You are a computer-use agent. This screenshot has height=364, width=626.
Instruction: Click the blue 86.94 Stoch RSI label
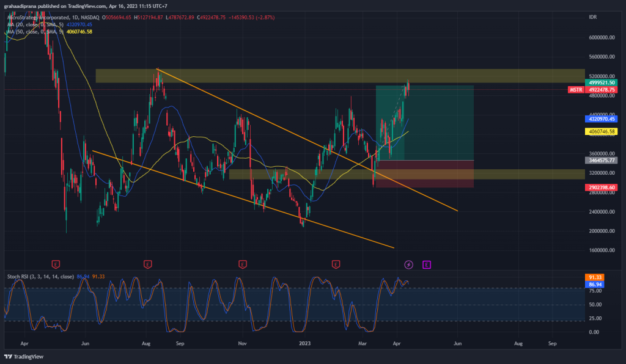coord(594,284)
